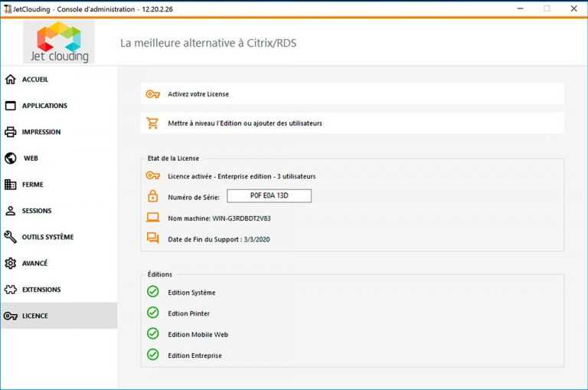Click the globe icon beside WEB
Screen dimensions: 588x390
11,158
